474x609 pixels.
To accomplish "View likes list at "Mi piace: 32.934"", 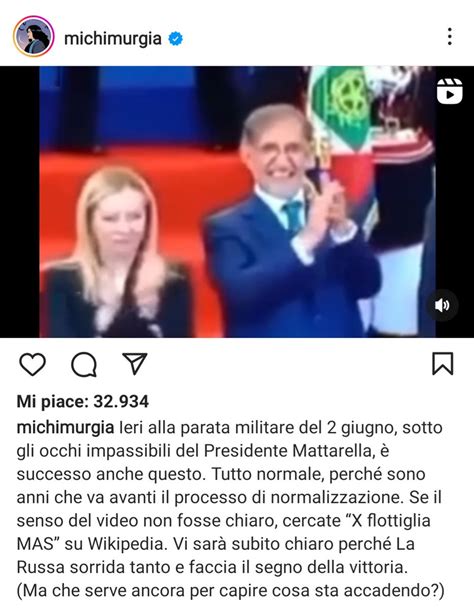I will coord(82,402).
